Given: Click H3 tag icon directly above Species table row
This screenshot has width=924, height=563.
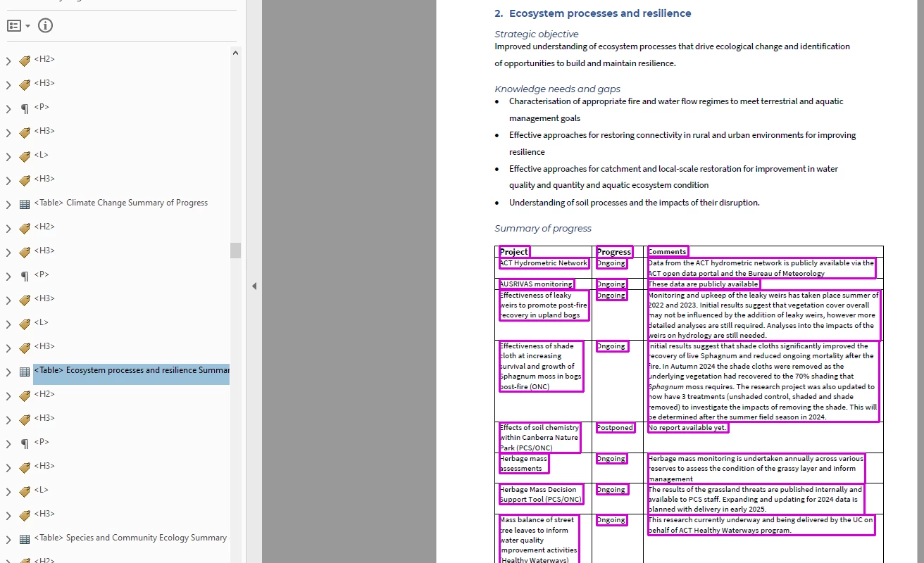Looking at the screenshot, I should point(25,515).
